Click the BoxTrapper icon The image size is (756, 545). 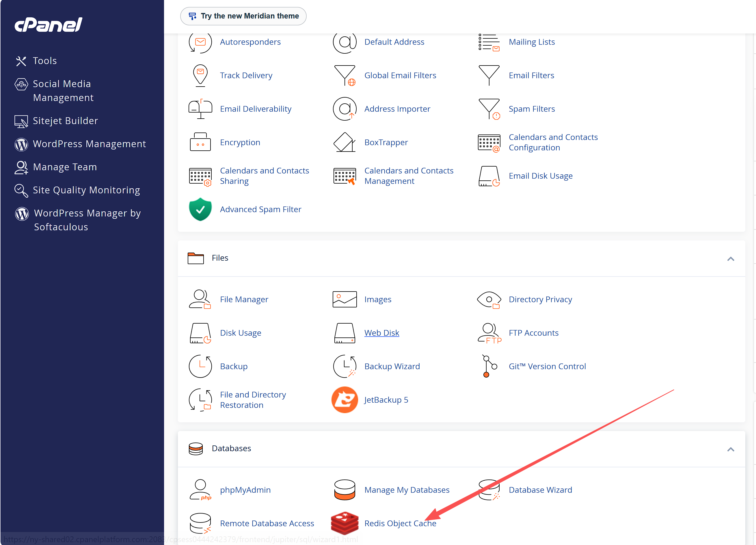click(345, 142)
